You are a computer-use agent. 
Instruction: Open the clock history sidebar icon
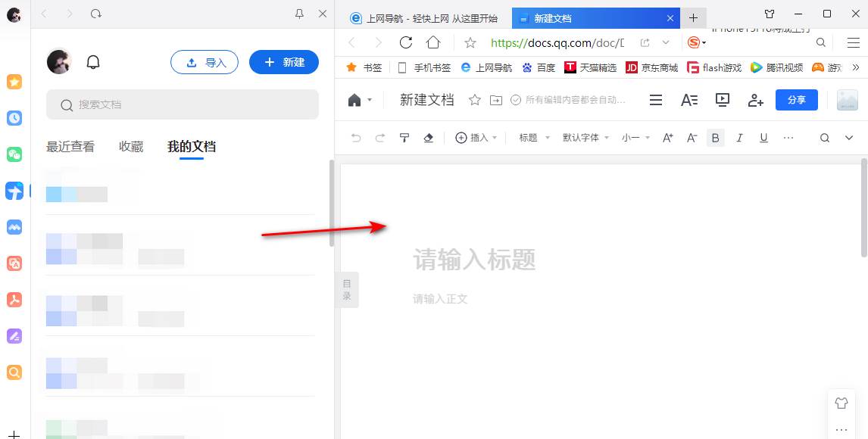[14, 118]
